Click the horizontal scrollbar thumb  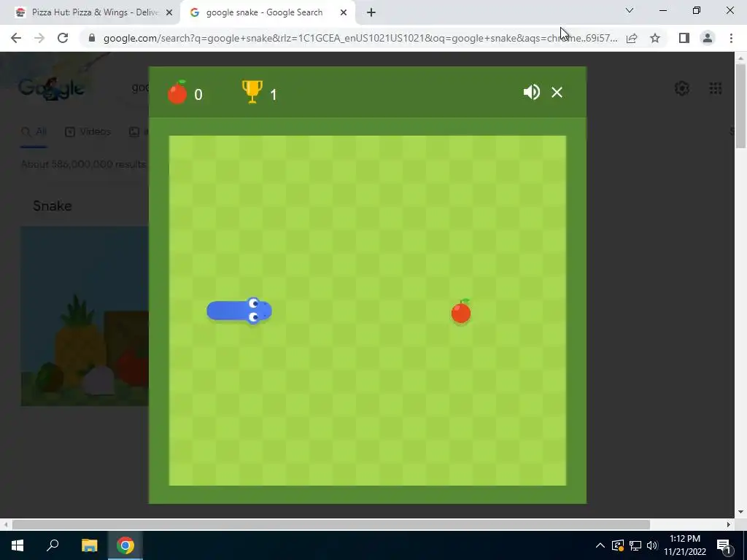331,525
